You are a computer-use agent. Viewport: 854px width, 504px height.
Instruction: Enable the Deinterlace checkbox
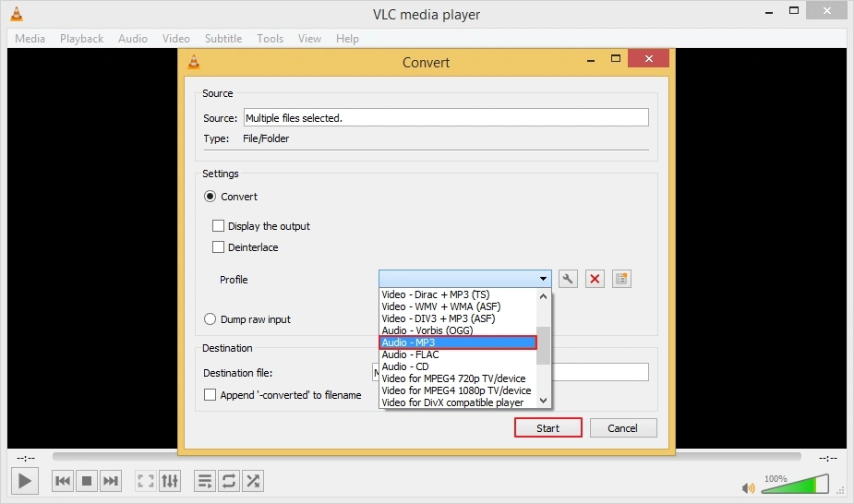[218, 247]
